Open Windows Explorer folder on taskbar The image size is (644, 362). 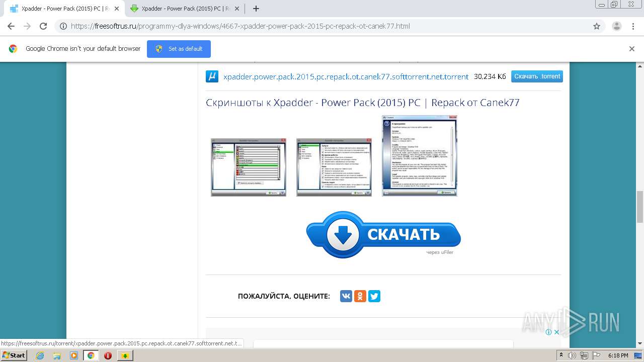click(x=57, y=355)
